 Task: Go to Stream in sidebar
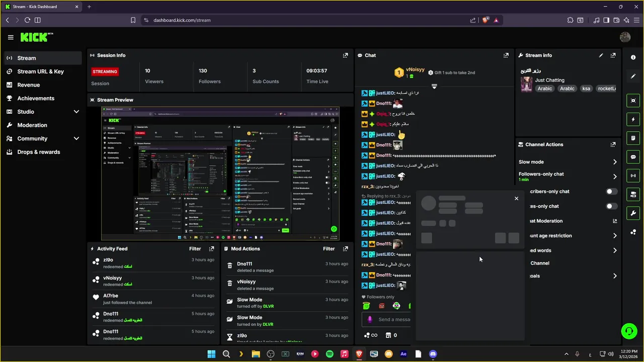[43, 58]
